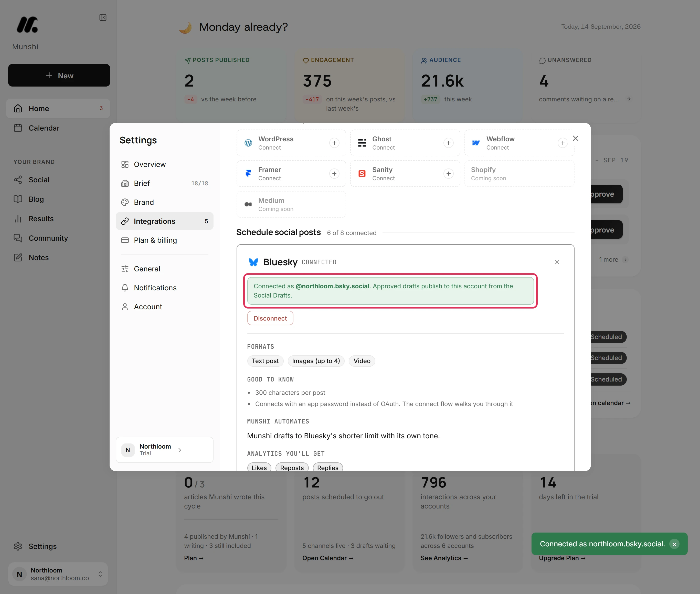The height and width of the screenshot is (594, 700).
Task: Click the plus icon to connect WordPress
Action: pyautogui.click(x=334, y=143)
